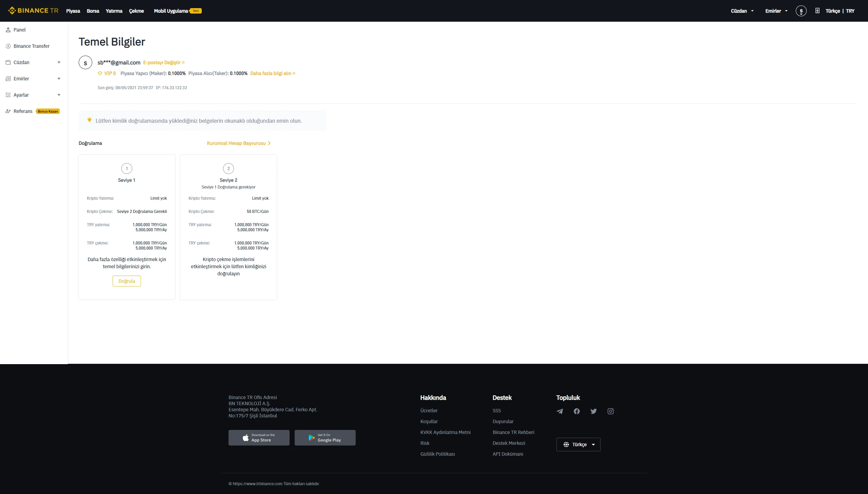Open Gizlilik Politikası footer link
868x494 pixels.
[438, 454]
